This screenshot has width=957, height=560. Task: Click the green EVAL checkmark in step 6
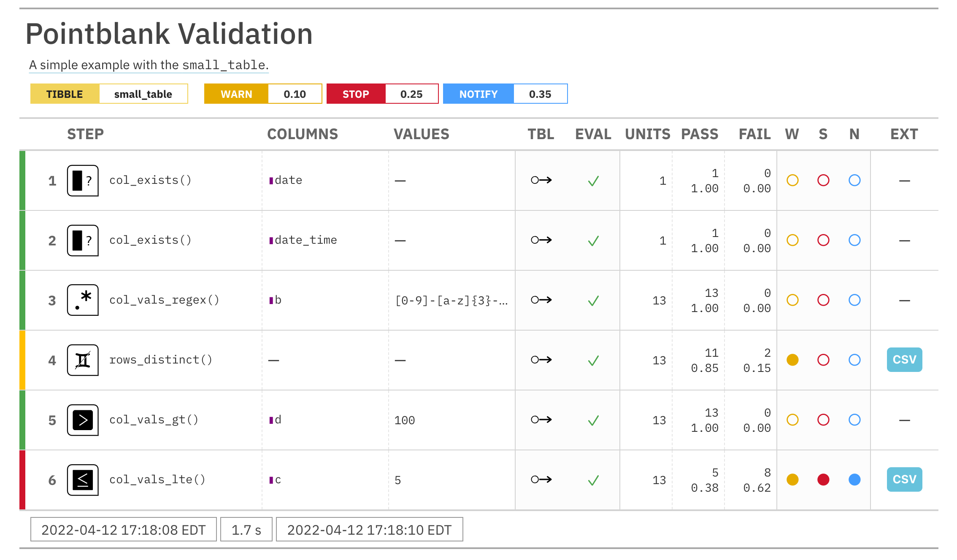[x=593, y=480]
